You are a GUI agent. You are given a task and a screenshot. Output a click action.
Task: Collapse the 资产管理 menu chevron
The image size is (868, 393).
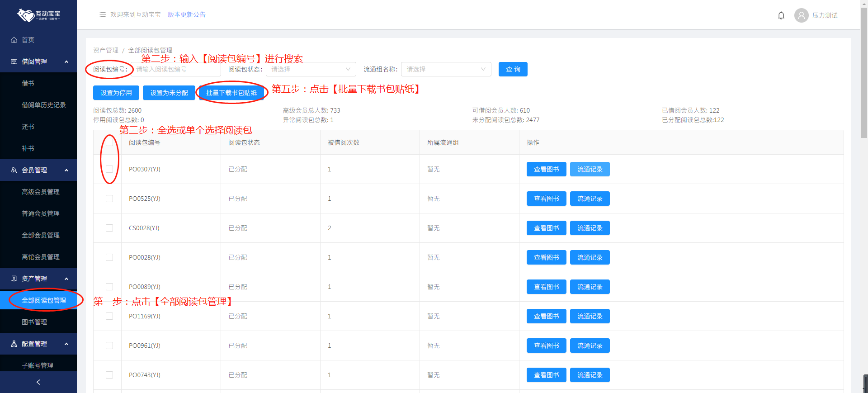click(66, 279)
